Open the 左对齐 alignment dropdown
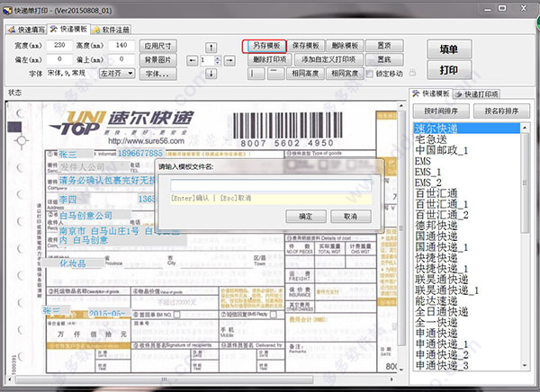540x392 pixels. (x=117, y=74)
